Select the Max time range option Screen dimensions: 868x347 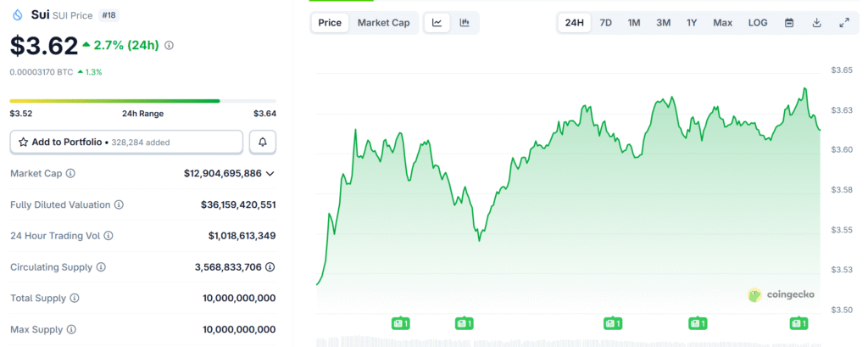click(722, 23)
